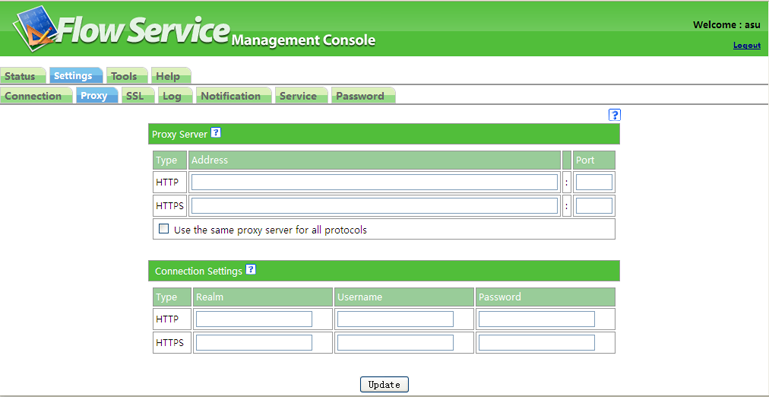Open help icon beside Connection Settings heading
The height and width of the screenshot is (397, 769).
click(250, 269)
